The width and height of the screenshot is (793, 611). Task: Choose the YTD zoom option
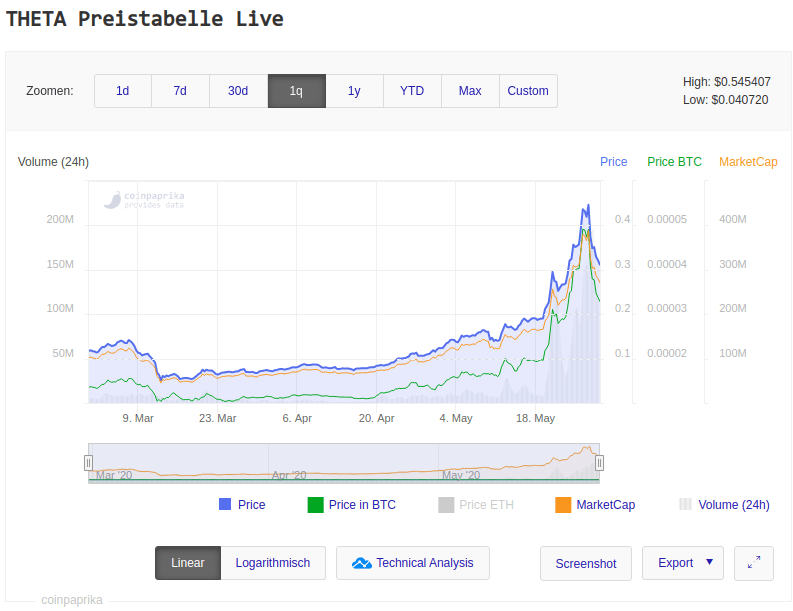pyautogui.click(x=412, y=91)
